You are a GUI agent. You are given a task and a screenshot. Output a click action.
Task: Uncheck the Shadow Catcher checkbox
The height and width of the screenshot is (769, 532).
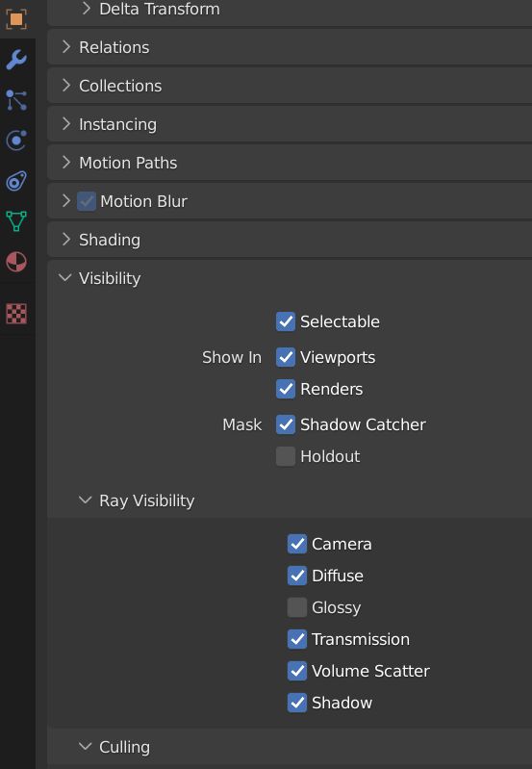286,424
